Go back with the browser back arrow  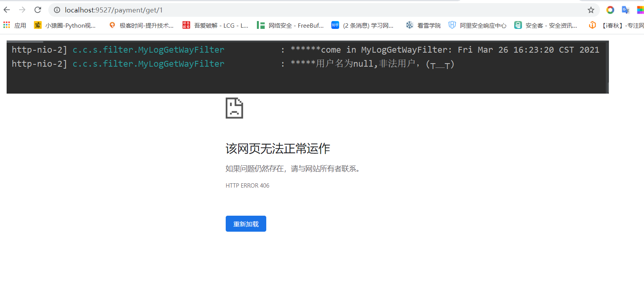(7, 10)
